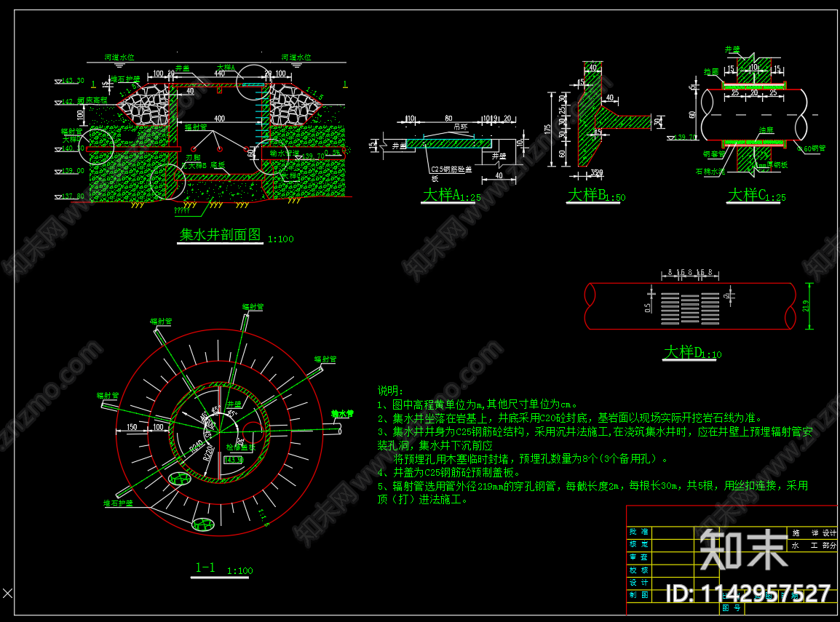The width and height of the screenshot is (840, 622).
Task: Select the 石棉水泥 label in detail C
Action: (710, 172)
